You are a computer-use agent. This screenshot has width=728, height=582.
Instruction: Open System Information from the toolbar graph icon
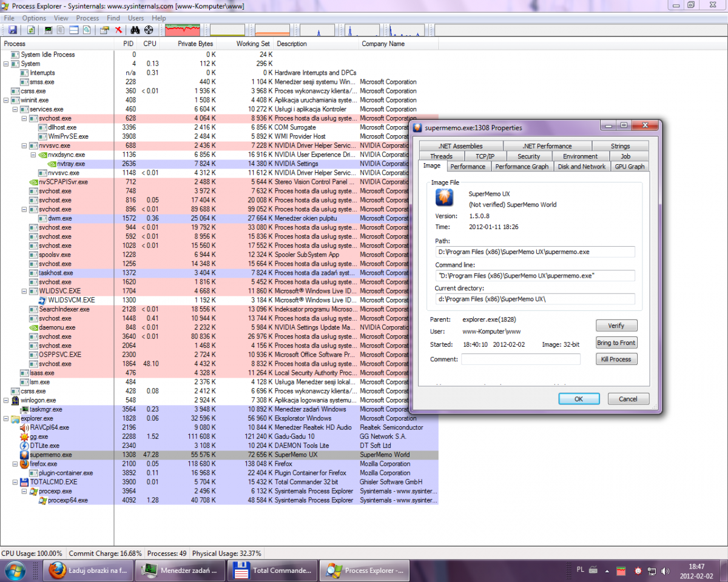49,30
